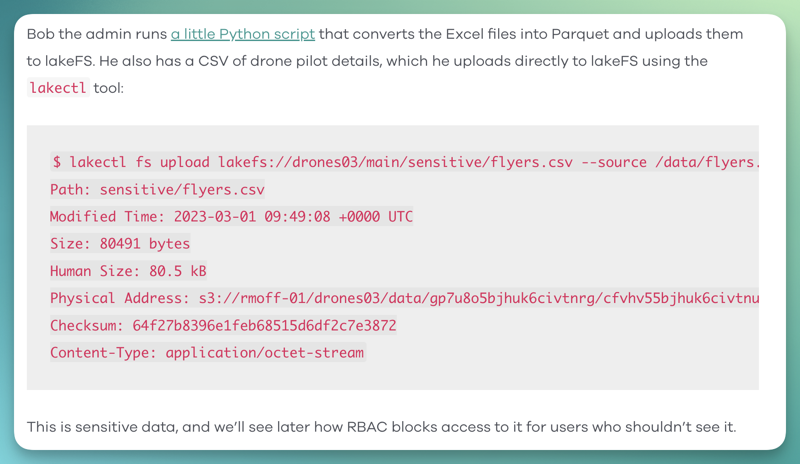800x464 pixels.
Task: Click the "Checksum:" label in the output
Action: [x=86, y=325]
